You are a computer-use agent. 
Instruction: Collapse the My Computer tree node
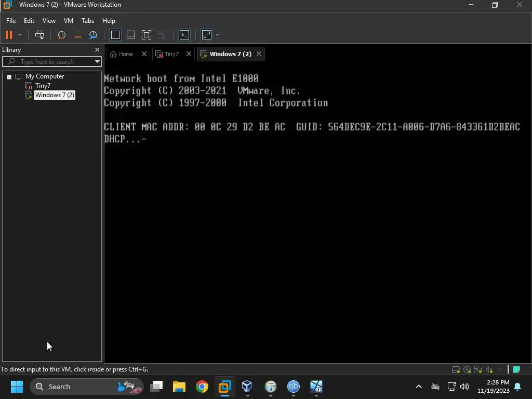point(9,77)
